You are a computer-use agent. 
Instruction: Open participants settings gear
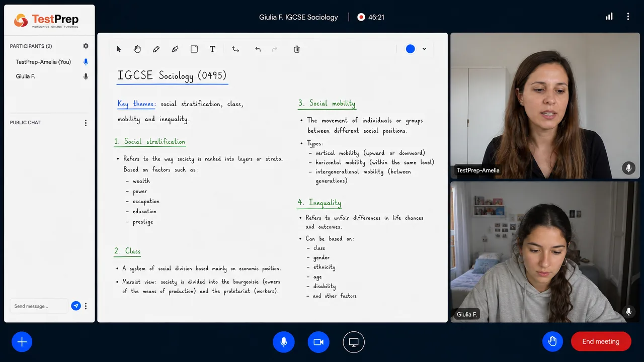[x=86, y=46]
